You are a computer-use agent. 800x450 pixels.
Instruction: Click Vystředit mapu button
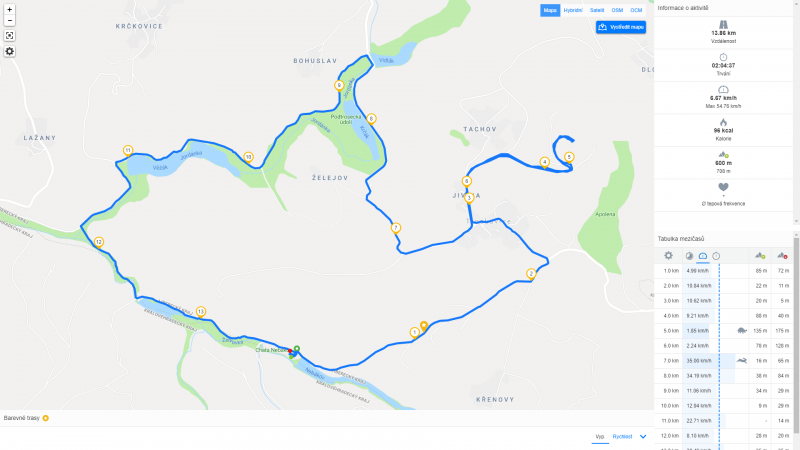(x=621, y=27)
